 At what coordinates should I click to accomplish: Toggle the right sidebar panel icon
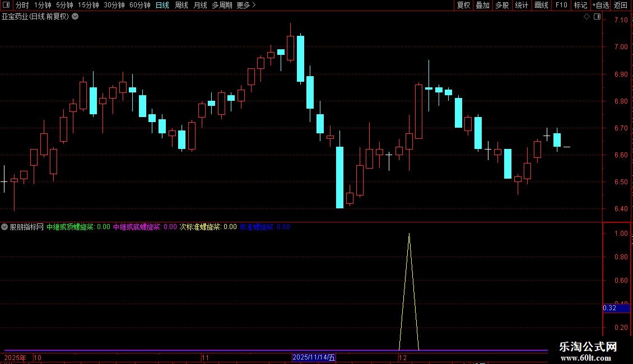597,17
